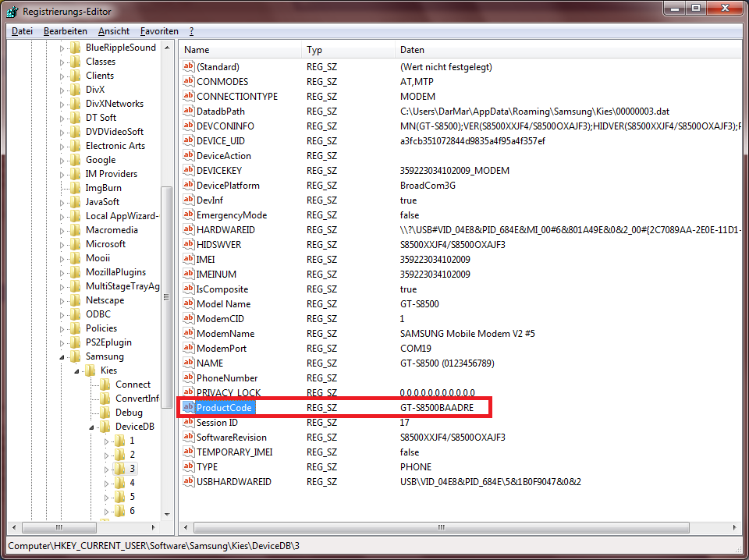Screen dimensions: 749x560
Task: Select the Connect key under Kies
Action: coord(133,385)
